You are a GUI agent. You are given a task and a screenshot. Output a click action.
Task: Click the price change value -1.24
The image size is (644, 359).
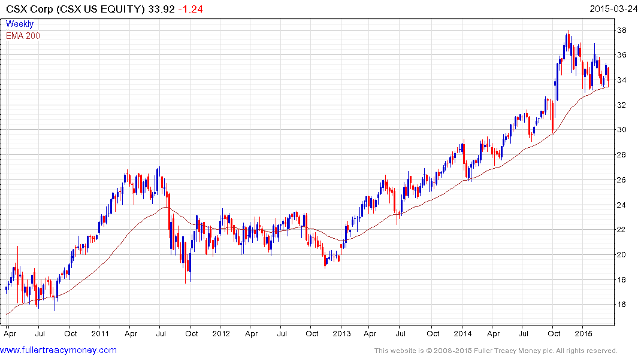coord(191,9)
